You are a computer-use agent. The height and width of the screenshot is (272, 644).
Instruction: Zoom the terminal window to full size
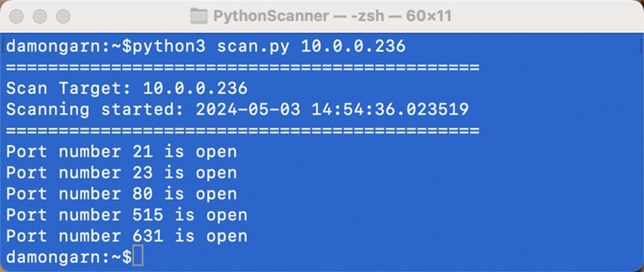point(63,16)
